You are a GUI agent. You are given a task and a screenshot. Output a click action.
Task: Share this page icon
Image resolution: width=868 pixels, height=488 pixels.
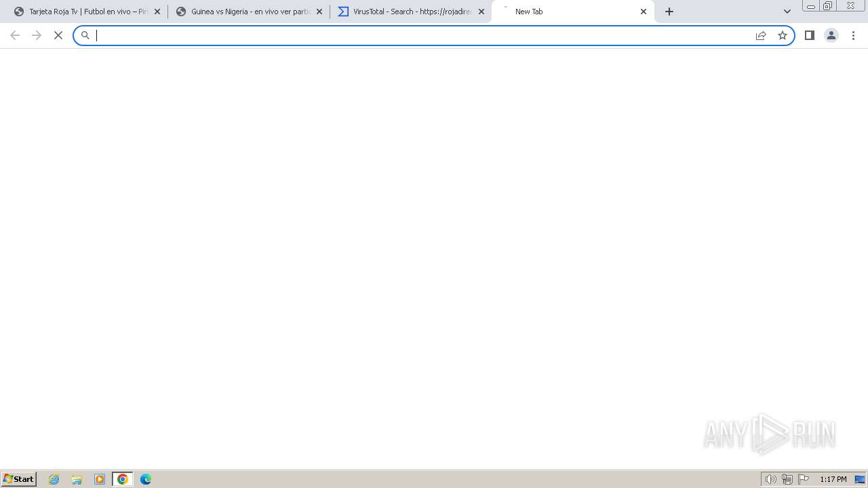tap(761, 35)
